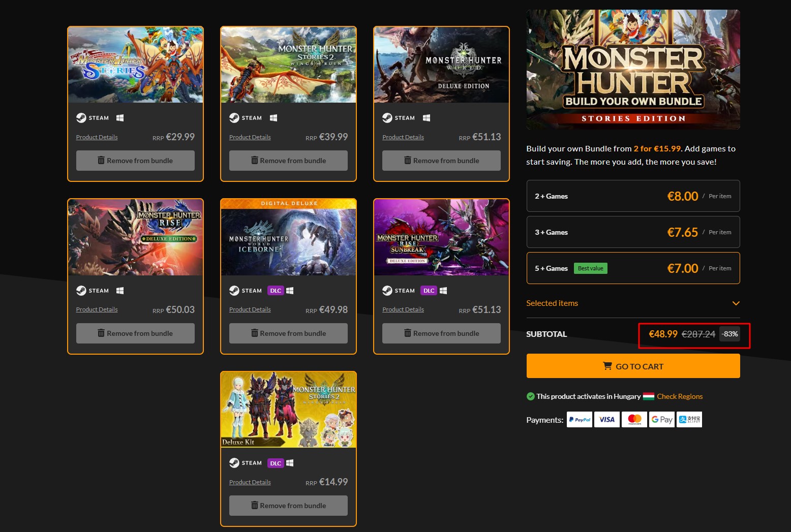This screenshot has height=532, width=791.
Task: Expand the Selected items chevron
Action: tap(736, 303)
